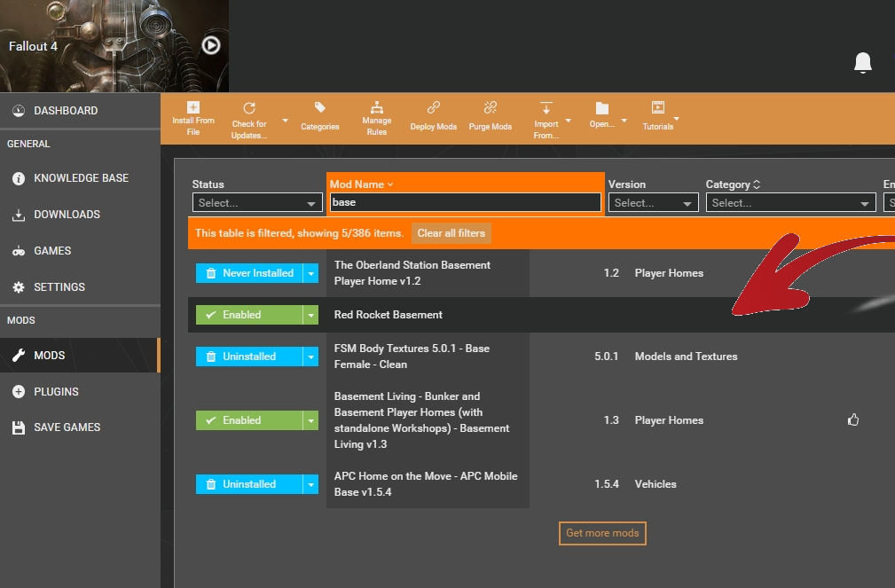Screen dimensions: 895x588
Task: Toggle Enabled for the Basement Living mod
Action: pyautogui.click(x=249, y=420)
